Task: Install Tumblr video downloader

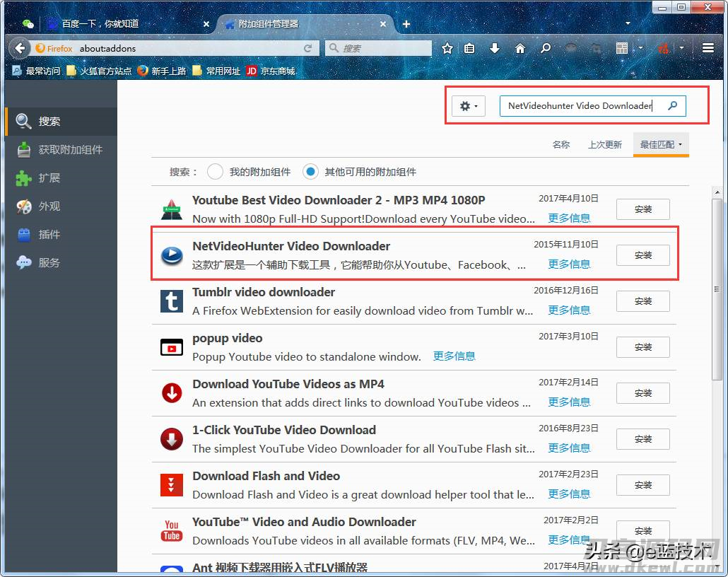Action: click(643, 301)
